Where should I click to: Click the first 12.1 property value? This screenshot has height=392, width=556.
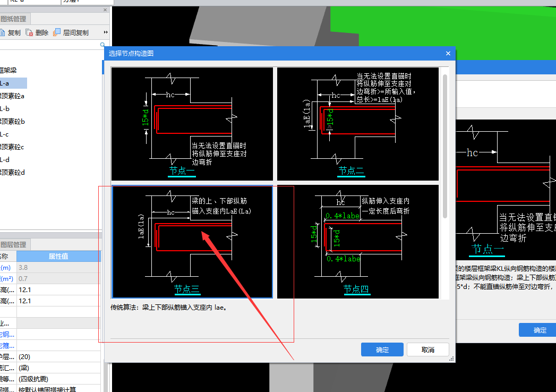click(x=58, y=290)
